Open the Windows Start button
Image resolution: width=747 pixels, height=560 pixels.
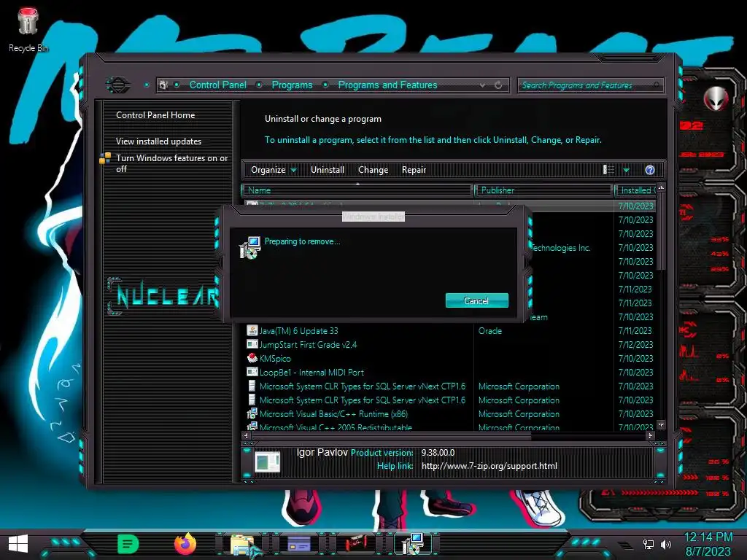coord(18,543)
